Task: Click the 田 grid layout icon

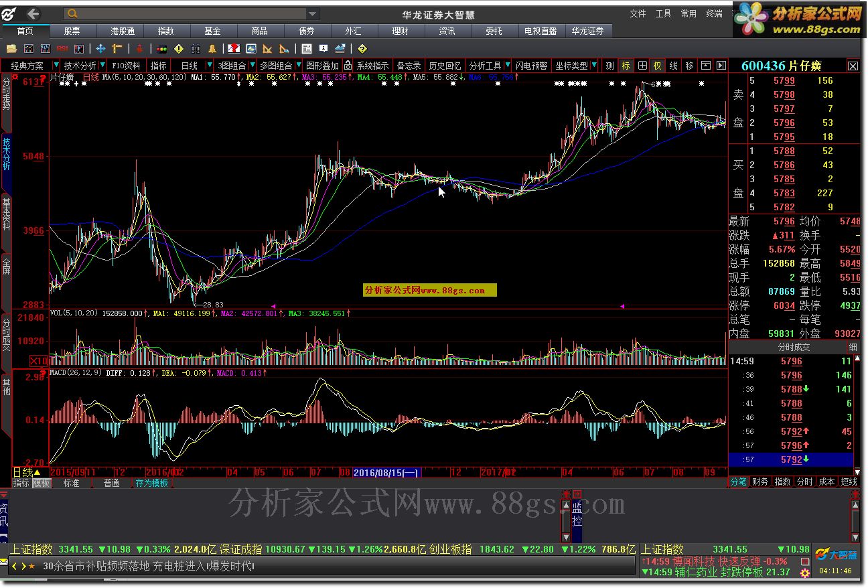Action: tap(642, 66)
